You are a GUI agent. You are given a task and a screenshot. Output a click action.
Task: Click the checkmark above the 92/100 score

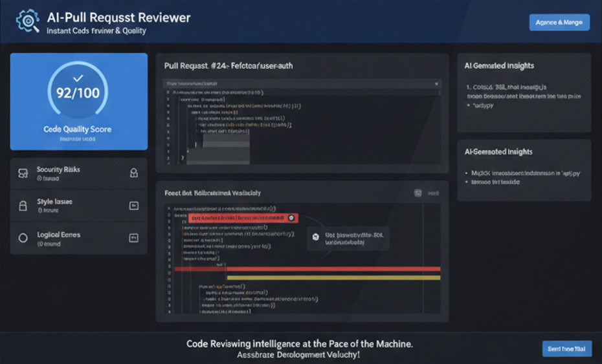tap(78, 78)
